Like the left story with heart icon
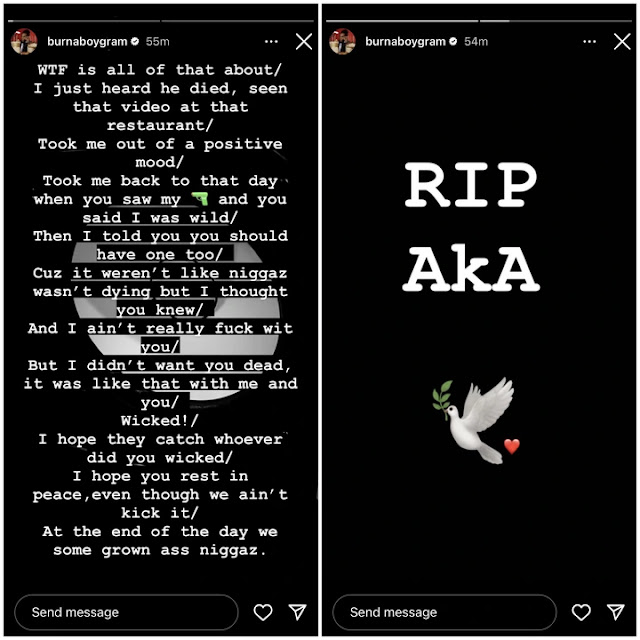The image size is (640, 640). [x=263, y=612]
